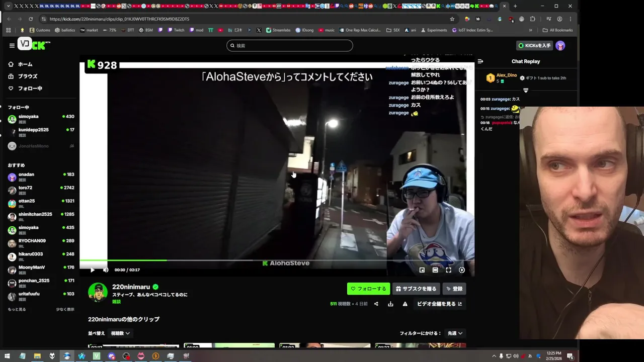Open the Experiments bookmark folder

[434, 30]
